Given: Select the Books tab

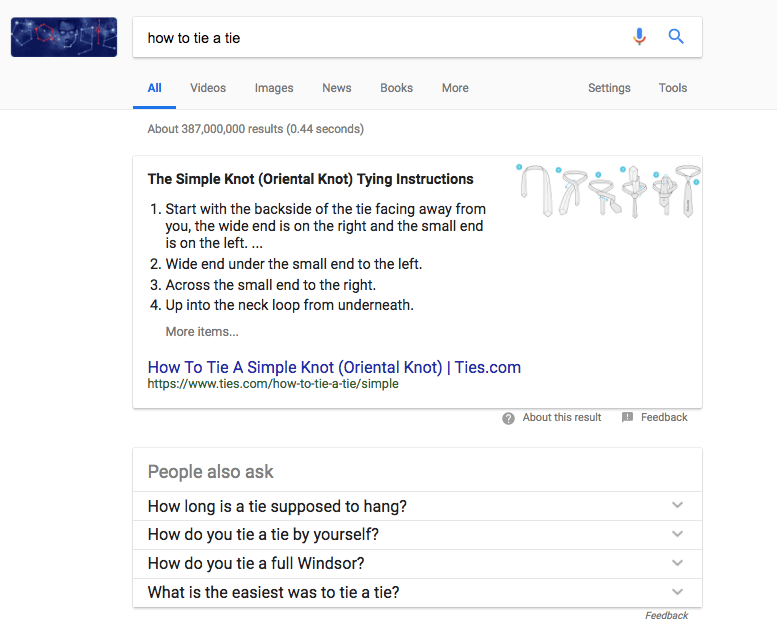Looking at the screenshot, I should [396, 88].
